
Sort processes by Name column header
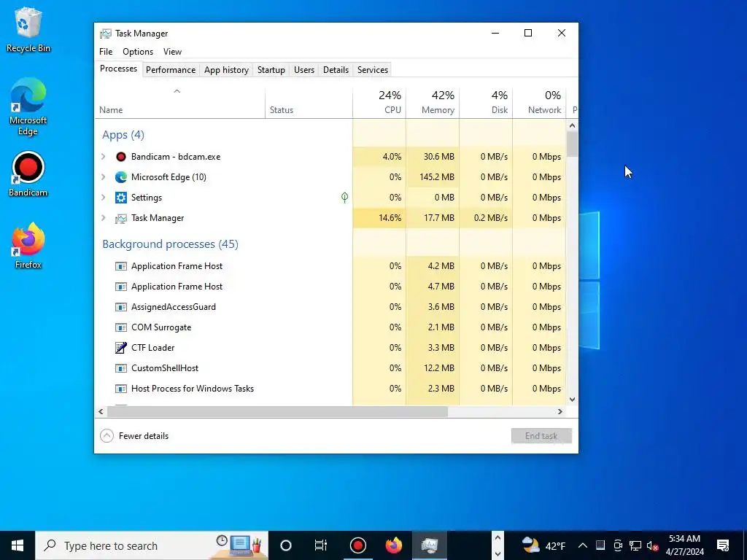pyautogui.click(x=179, y=102)
